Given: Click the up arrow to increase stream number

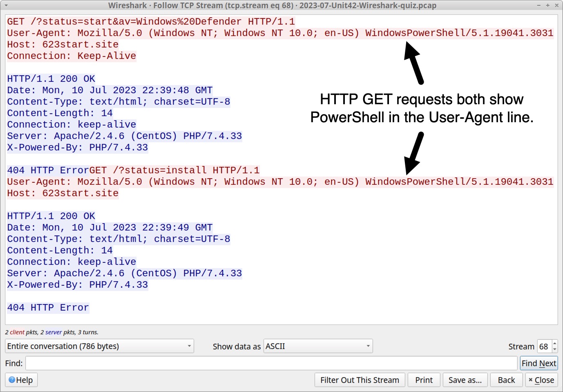Looking at the screenshot, I should 554,344.
